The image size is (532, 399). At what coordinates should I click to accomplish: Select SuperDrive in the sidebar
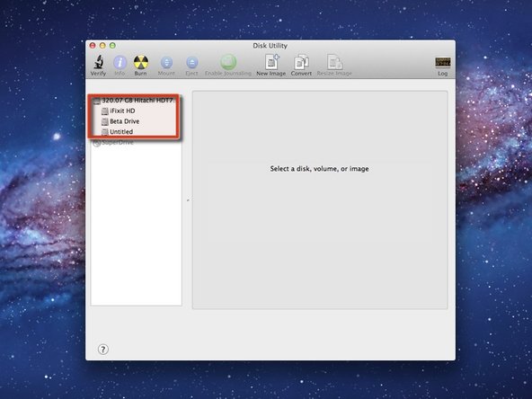(x=113, y=143)
